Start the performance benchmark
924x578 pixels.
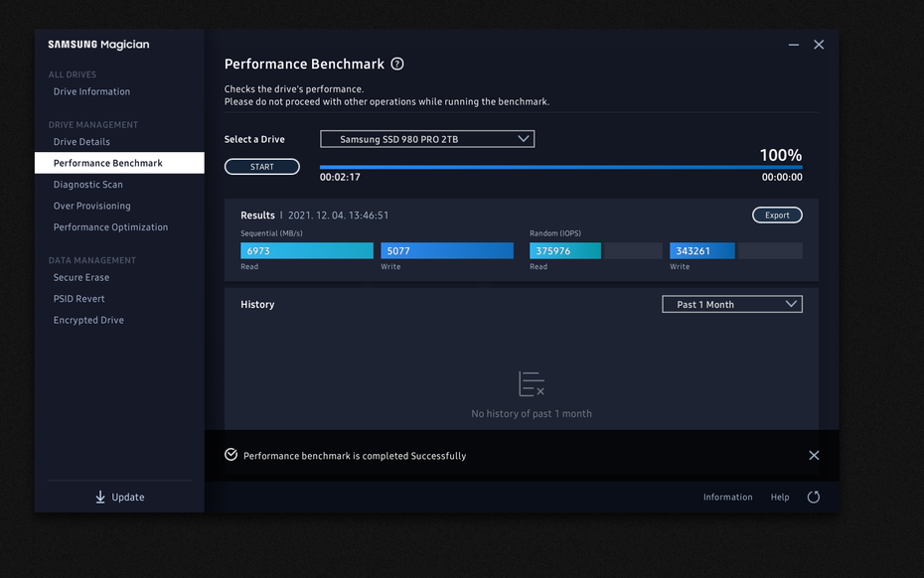click(x=262, y=167)
